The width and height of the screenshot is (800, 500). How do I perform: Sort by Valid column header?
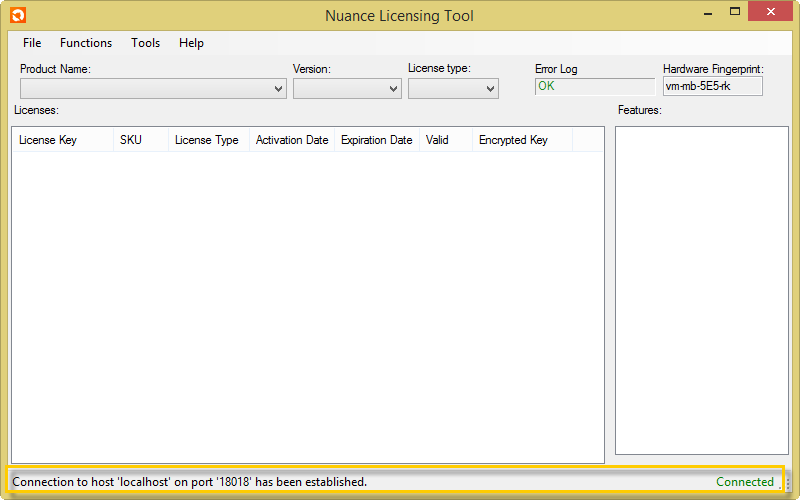pyautogui.click(x=446, y=140)
